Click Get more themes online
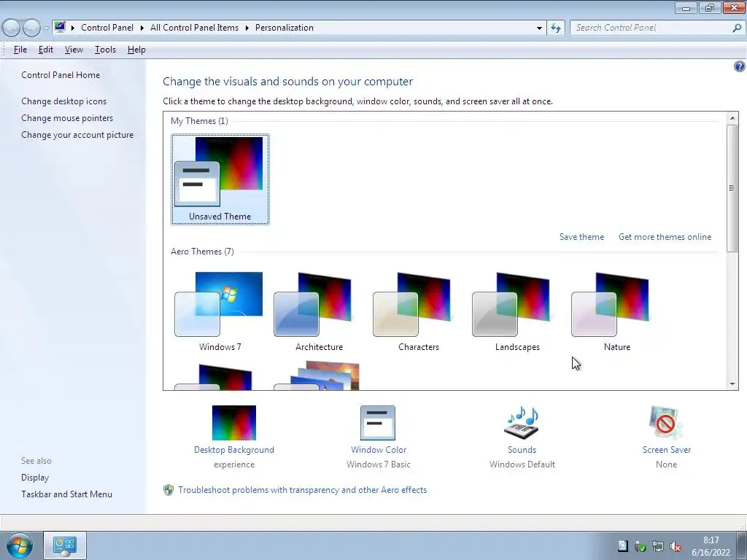This screenshot has height=560, width=747. 665,237
